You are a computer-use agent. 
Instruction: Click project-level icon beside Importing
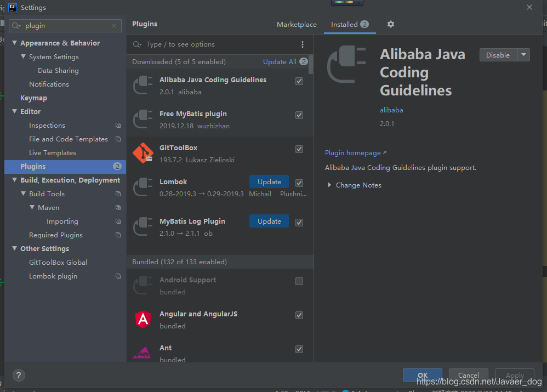click(x=118, y=221)
